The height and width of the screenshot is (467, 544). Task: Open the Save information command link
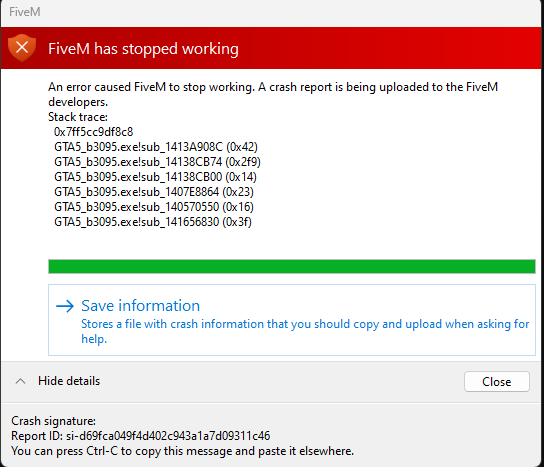point(292,320)
